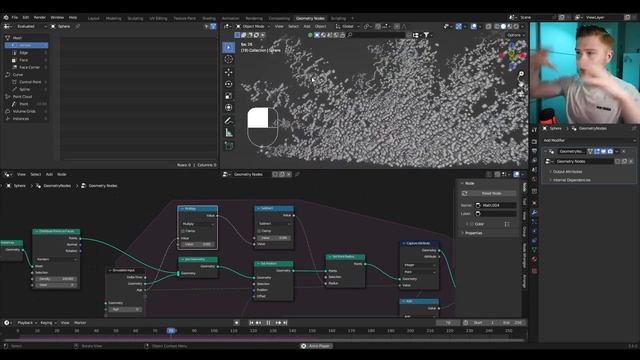640x360 pixels.
Task: Jump to timeline start frame
Action: pos(252,323)
